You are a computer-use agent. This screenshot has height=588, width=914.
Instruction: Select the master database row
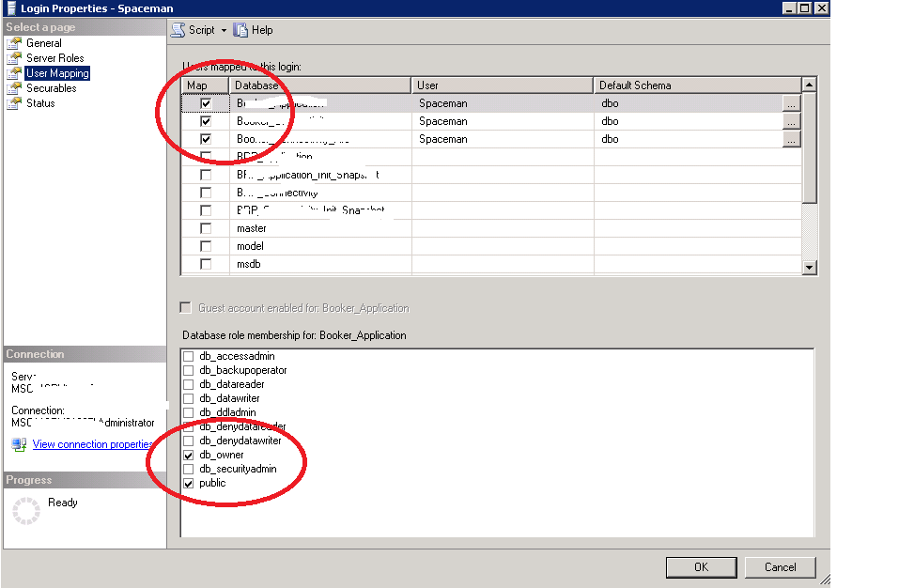pyautogui.click(x=491, y=228)
